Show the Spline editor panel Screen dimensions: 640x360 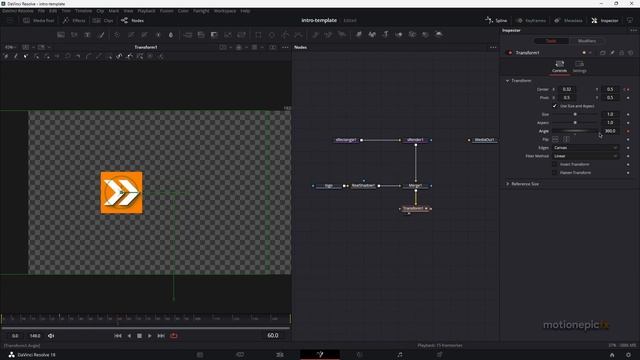[496, 20]
